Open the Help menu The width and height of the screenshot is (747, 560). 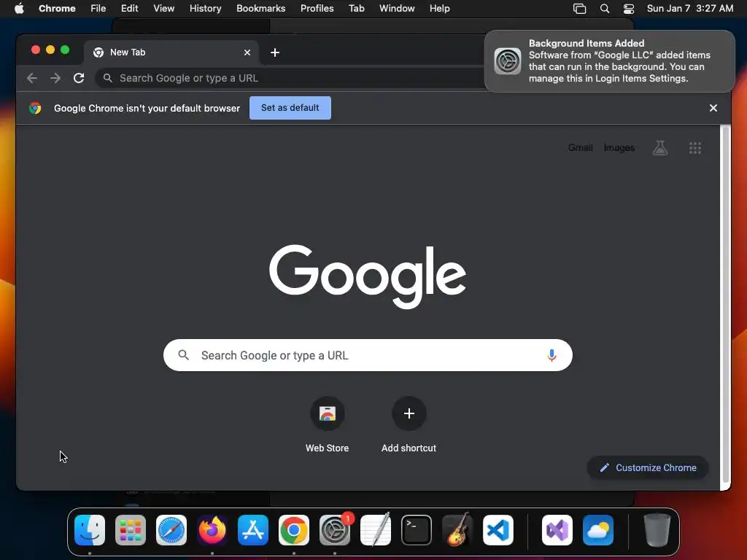tap(439, 9)
